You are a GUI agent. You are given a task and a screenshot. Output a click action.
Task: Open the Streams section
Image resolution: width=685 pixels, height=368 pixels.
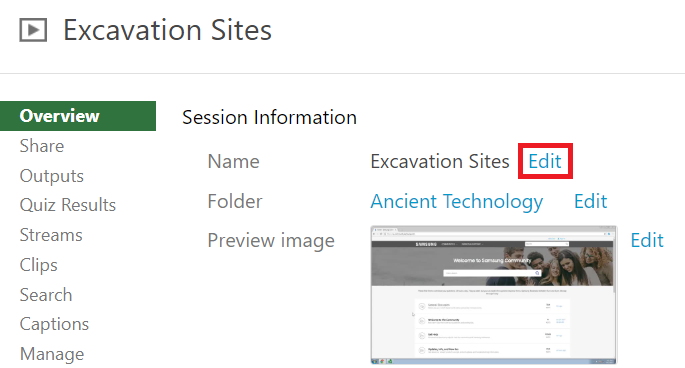click(51, 235)
